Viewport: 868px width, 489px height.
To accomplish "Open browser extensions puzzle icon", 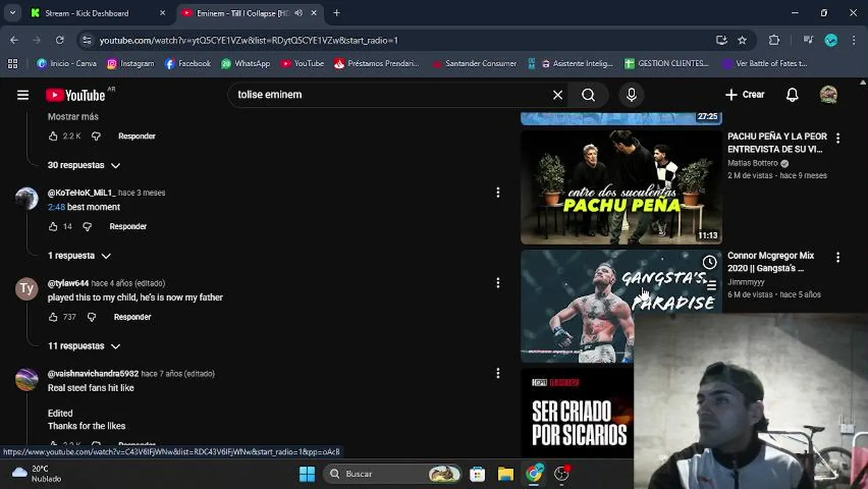I will click(x=774, y=40).
